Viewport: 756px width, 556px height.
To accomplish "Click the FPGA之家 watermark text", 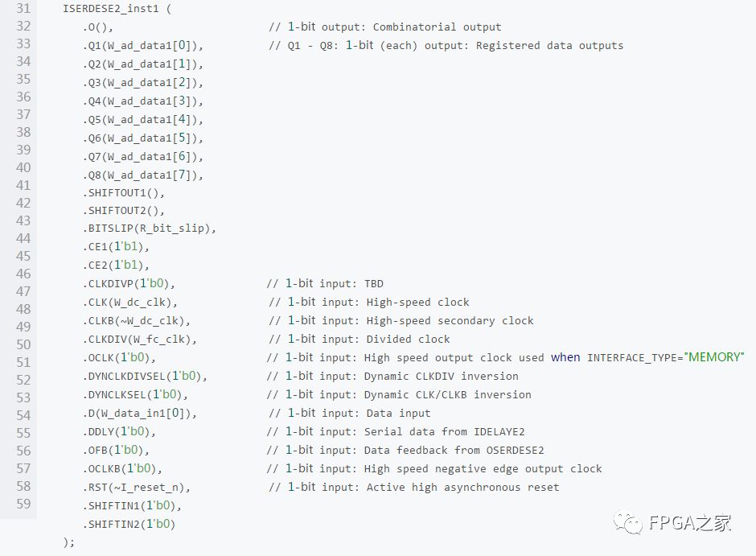I will coord(690,523).
